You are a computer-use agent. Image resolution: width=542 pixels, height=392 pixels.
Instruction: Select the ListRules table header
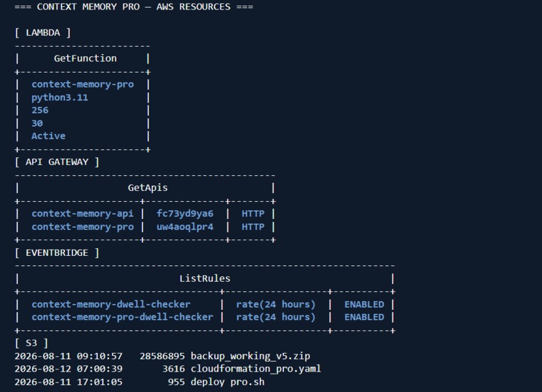point(205,278)
